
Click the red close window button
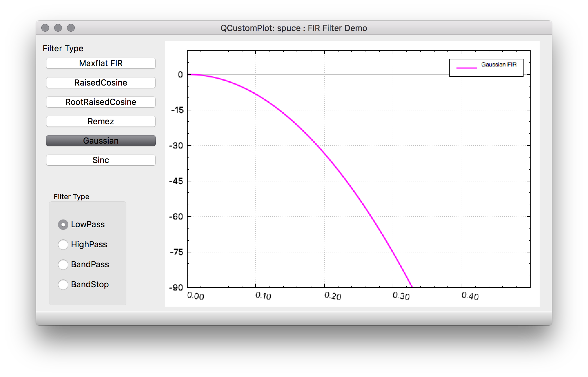point(45,28)
